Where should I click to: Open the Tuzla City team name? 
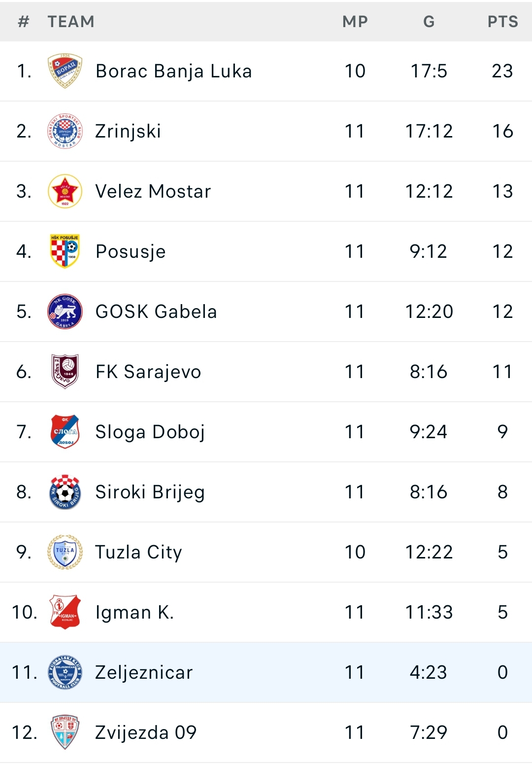[138, 552]
